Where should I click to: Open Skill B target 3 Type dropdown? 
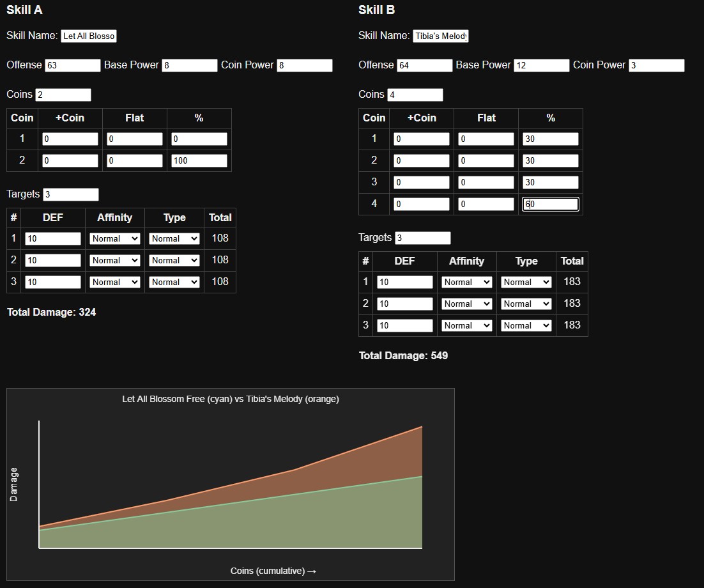click(526, 326)
